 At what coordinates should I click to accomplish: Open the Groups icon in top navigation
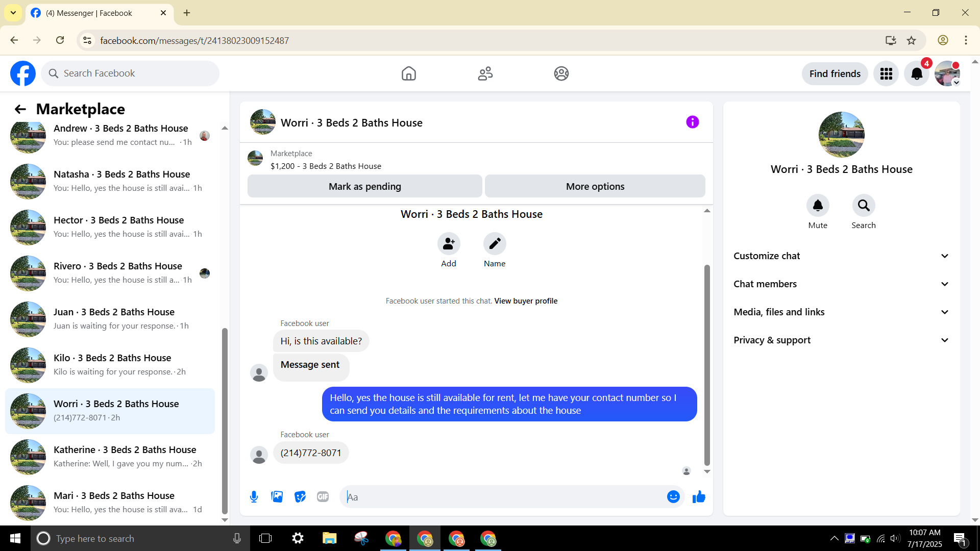561,73
